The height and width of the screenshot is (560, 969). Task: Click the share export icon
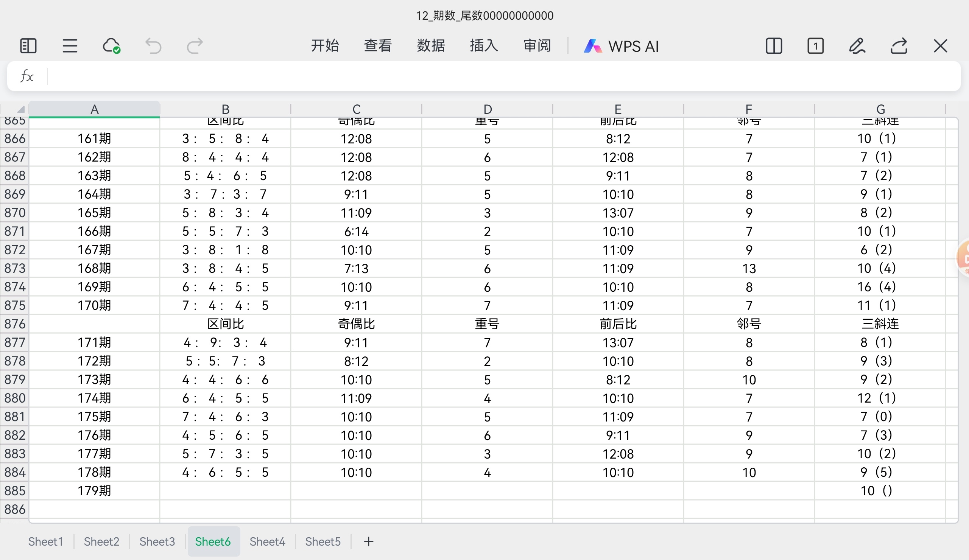click(x=899, y=46)
